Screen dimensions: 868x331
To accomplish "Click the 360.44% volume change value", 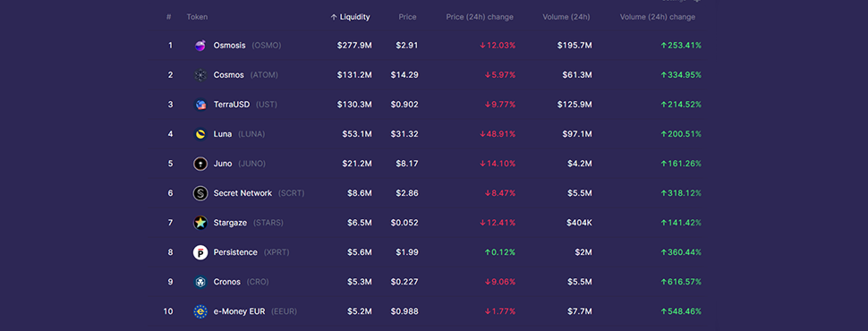I will 681,252.
